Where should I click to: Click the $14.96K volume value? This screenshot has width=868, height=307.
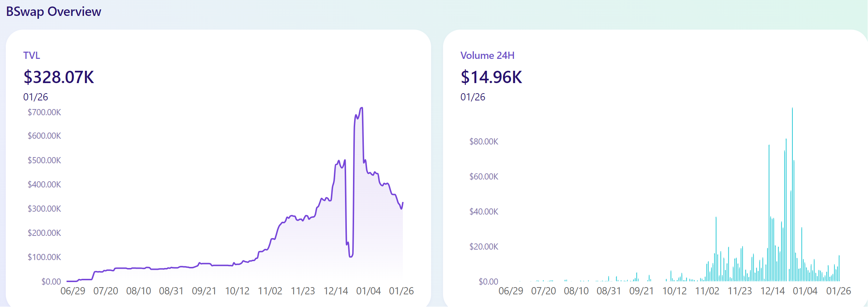pyautogui.click(x=491, y=77)
